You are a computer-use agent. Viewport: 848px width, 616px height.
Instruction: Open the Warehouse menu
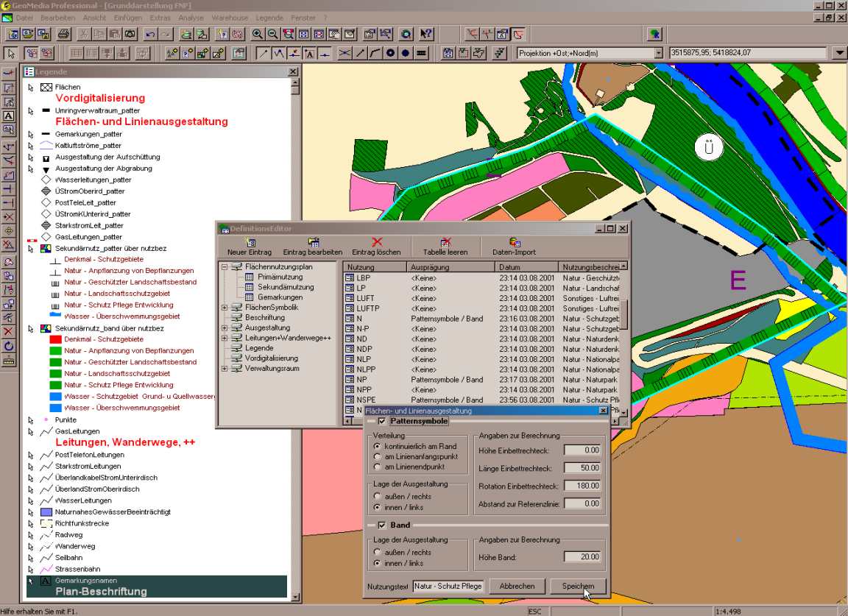tap(229, 17)
